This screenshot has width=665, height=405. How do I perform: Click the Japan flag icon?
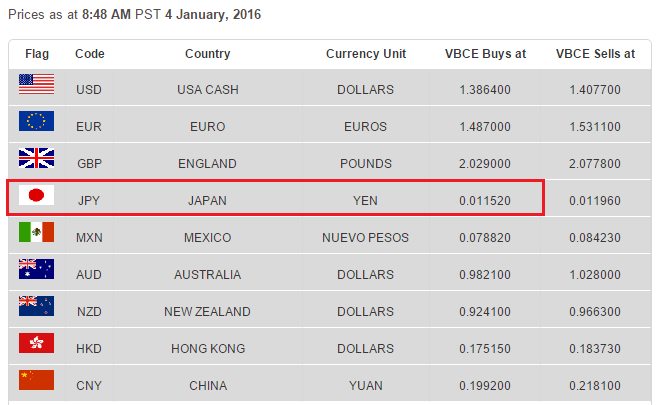36,195
